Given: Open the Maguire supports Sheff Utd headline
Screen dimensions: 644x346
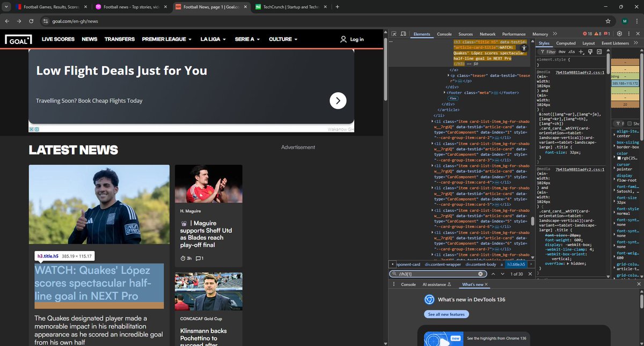Looking at the screenshot, I should 206,234.
